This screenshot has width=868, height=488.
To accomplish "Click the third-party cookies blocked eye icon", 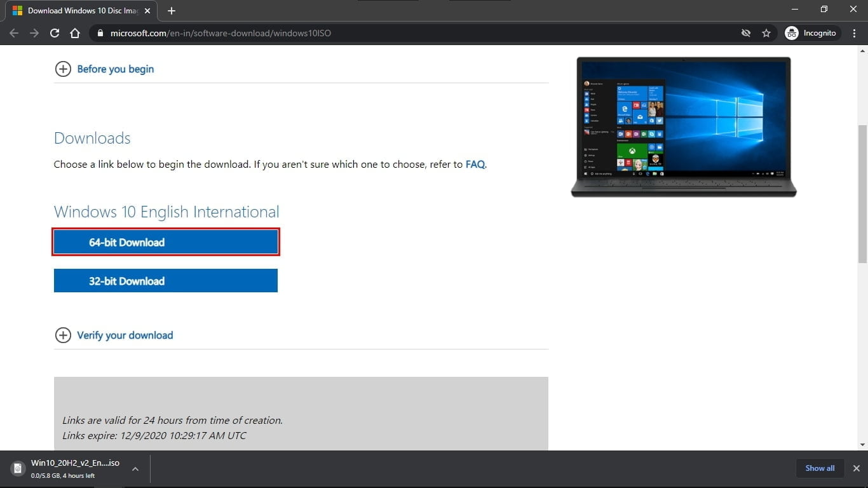I will click(x=746, y=33).
